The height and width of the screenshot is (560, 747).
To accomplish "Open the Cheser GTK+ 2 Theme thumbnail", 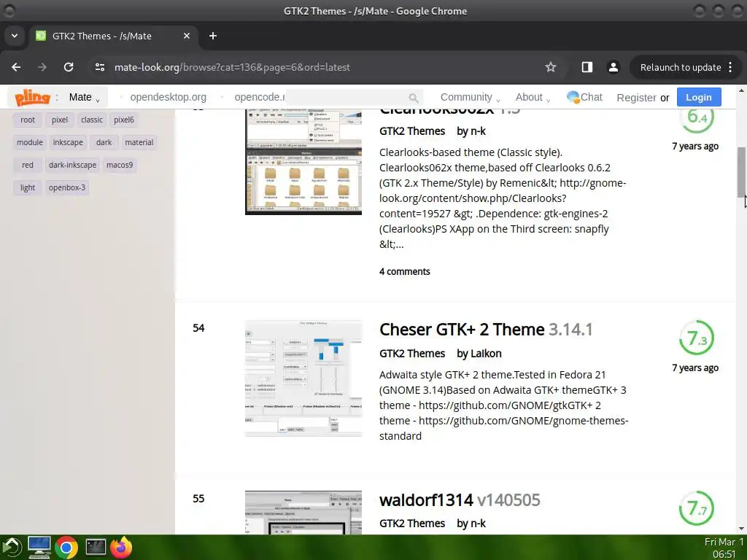I will [303, 378].
